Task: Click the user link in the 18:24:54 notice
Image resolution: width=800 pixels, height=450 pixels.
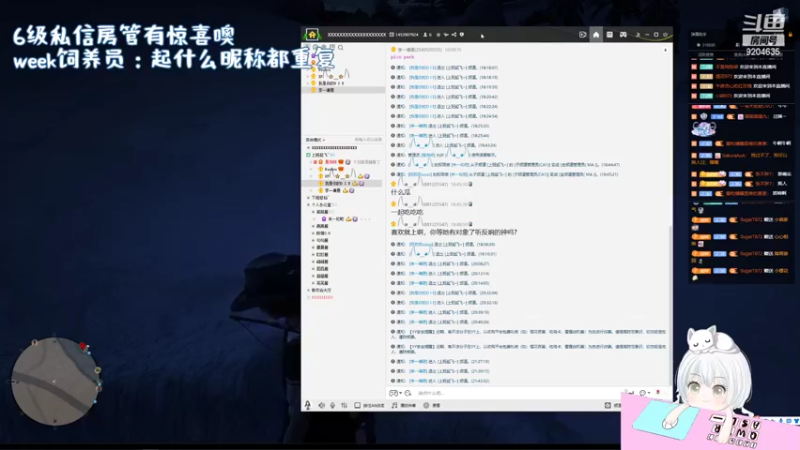Action: point(422,116)
